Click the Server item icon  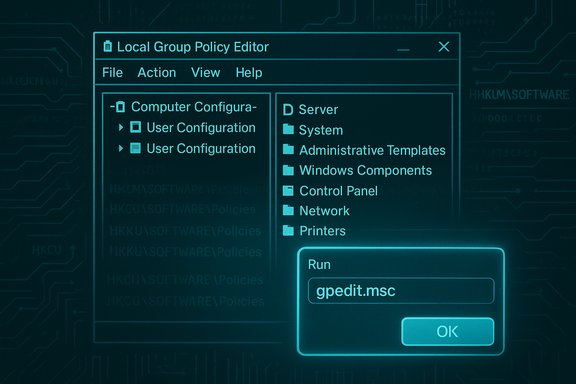(x=288, y=110)
